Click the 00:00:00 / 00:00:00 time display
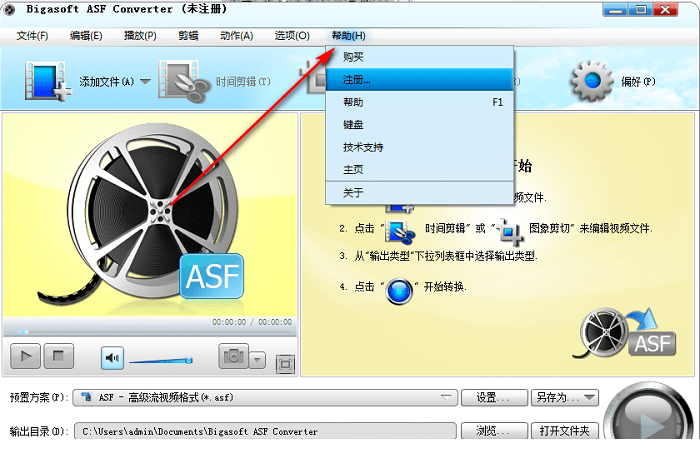The image size is (700, 456). click(x=252, y=322)
